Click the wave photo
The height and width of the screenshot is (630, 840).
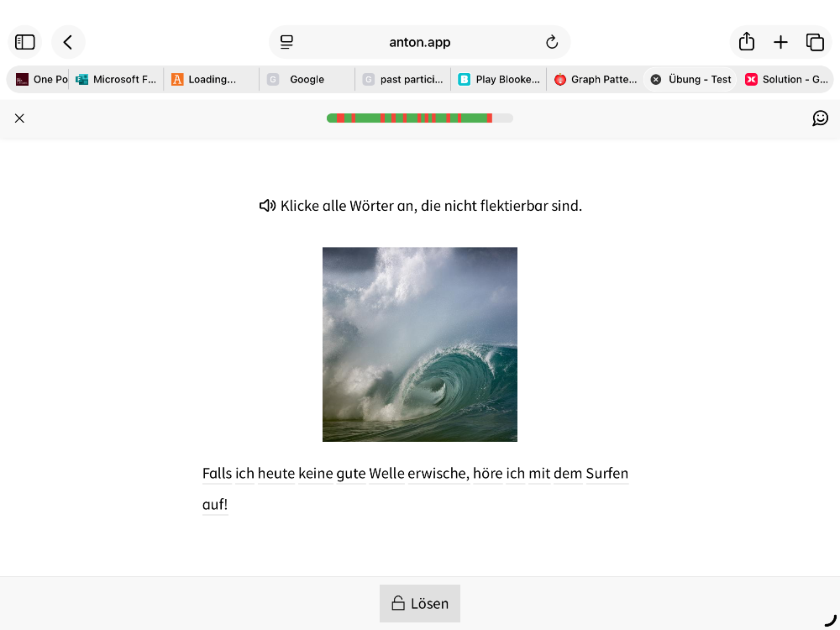tap(419, 344)
